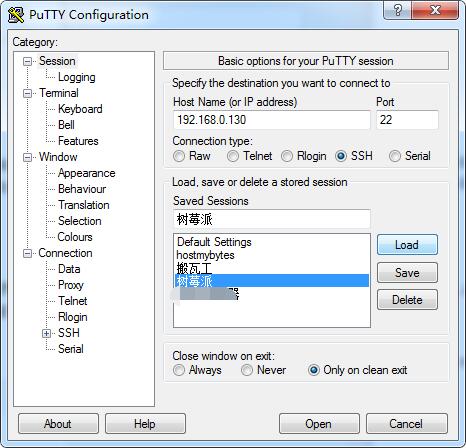The image size is (466, 448).
Task: Open the Terminal category
Action: pos(59,93)
